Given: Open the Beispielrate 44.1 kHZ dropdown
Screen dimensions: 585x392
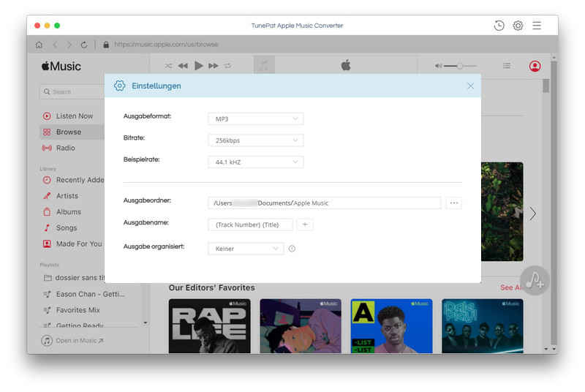Looking at the screenshot, I should 255,162.
